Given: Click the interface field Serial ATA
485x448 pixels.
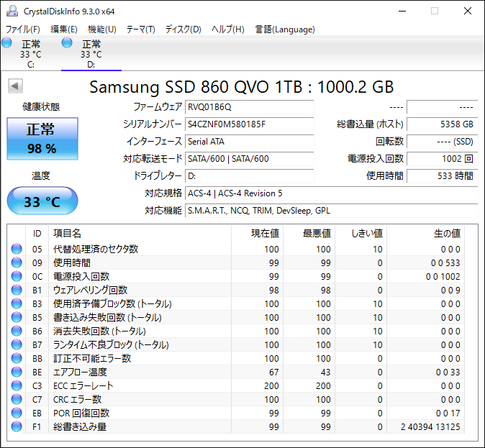Looking at the screenshot, I should click(249, 142).
